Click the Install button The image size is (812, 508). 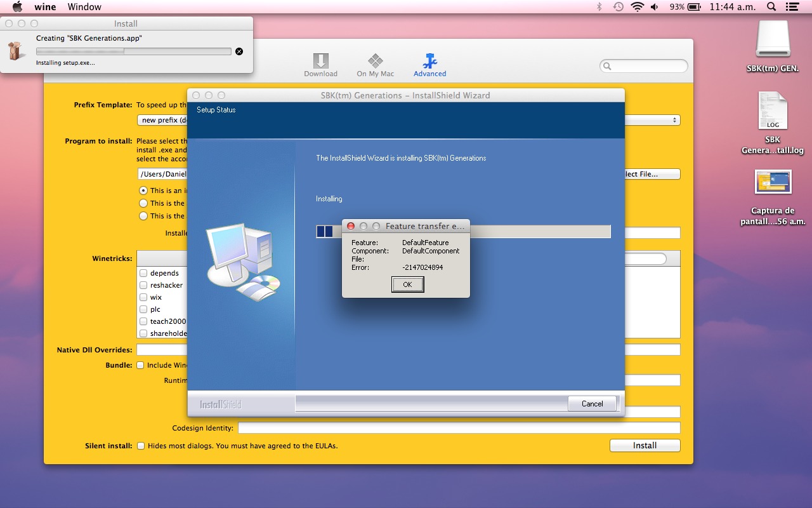[645, 446]
